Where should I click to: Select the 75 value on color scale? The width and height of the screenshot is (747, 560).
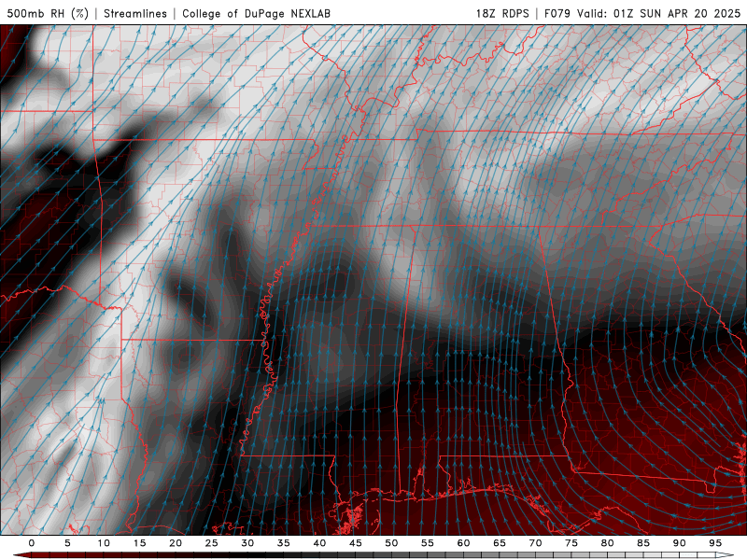click(571, 543)
